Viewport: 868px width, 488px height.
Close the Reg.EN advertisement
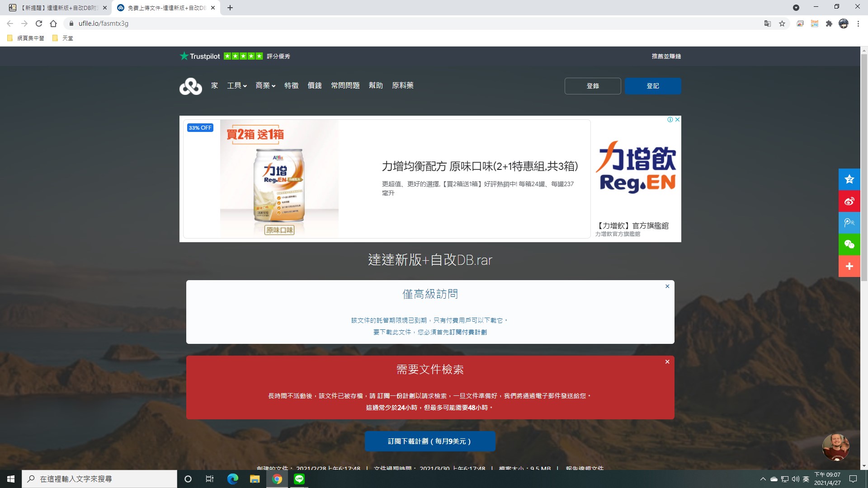(x=677, y=120)
